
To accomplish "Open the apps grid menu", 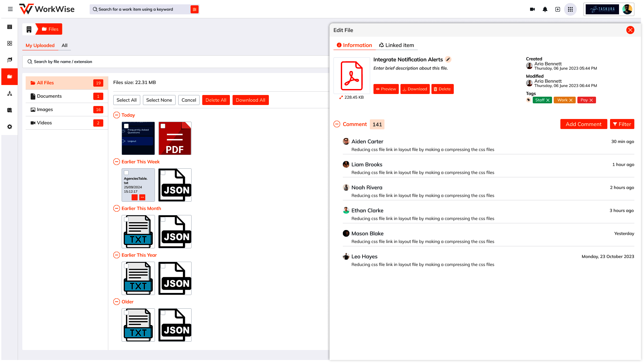I will (570, 9).
